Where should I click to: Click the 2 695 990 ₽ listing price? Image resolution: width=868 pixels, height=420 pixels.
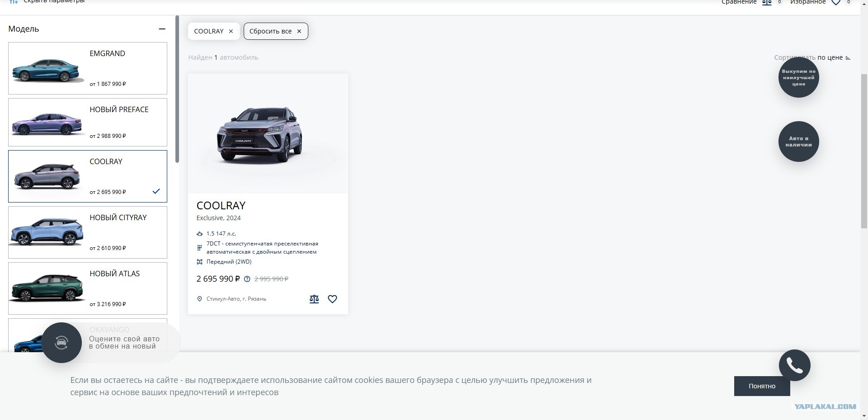tap(218, 279)
